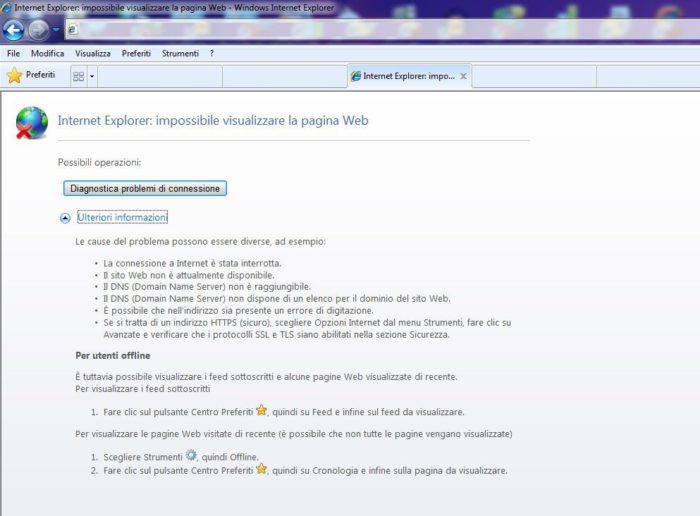The height and width of the screenshot is (516, 700).
Task: Open the Preferiti menu in menu bar
Action: pyautogui.click(x=136, y=54)
